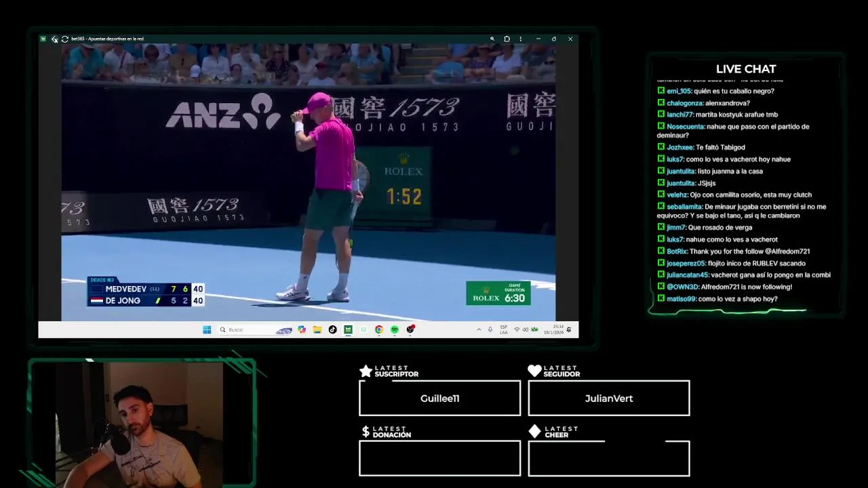Select seballamita's De minaur message
The height and width of the screenshot is (488, 868).
tap(742, 211)
